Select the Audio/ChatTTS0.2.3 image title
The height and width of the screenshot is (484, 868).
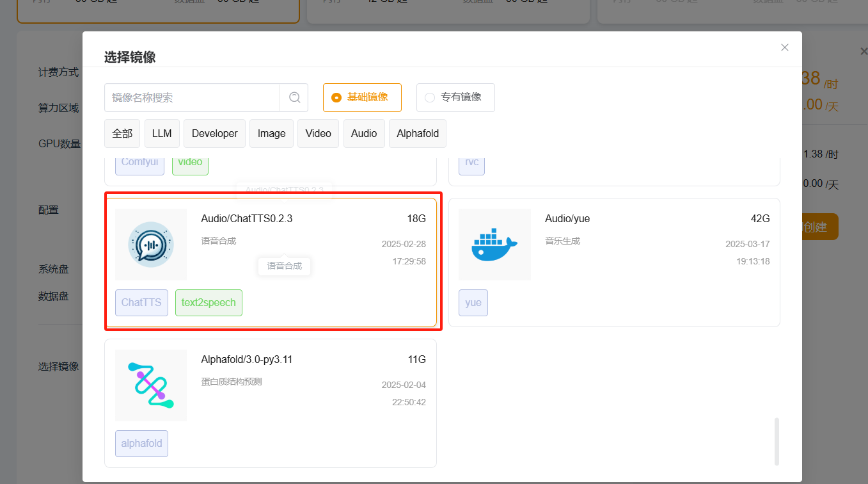click(247, 219)
